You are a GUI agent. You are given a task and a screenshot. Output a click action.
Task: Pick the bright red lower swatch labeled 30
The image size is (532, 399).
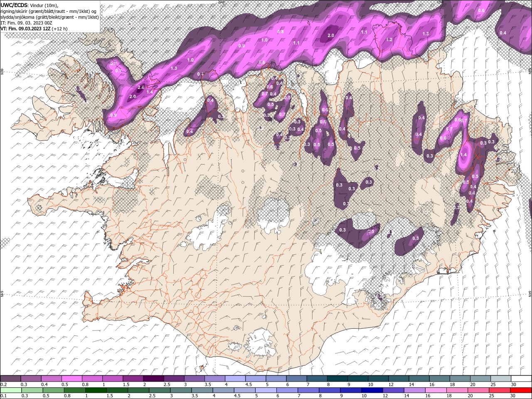point(521,390)
